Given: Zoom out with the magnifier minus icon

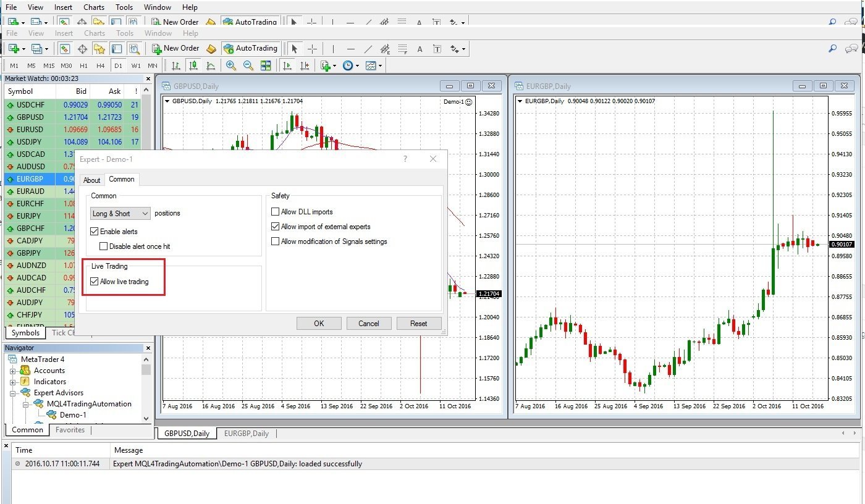Looking at the screenshot, I should click(x=248, y=65).
